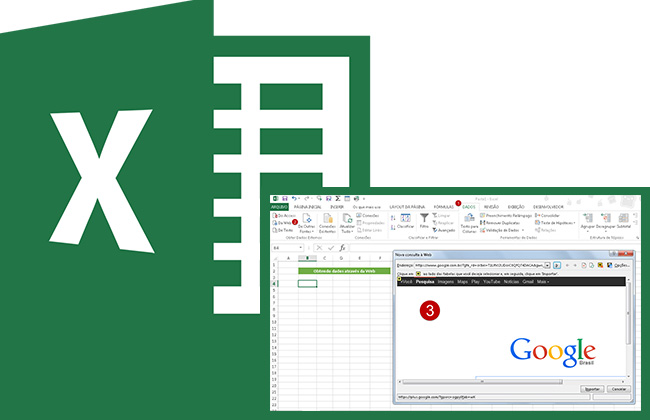The image size is (650, 420).
Task: Select column C header
Action: (x=325, y=258)
